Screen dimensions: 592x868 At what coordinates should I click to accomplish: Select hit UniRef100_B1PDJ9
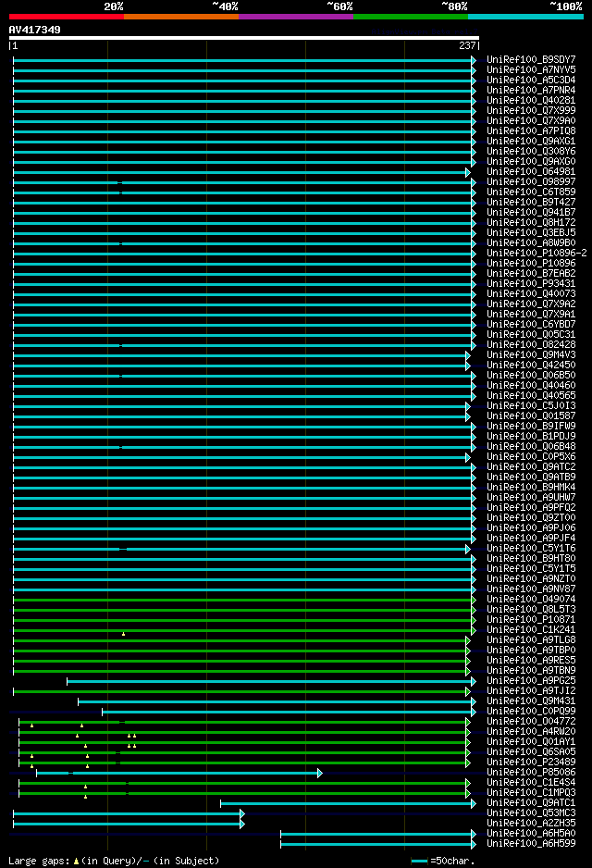pos(531,437)
